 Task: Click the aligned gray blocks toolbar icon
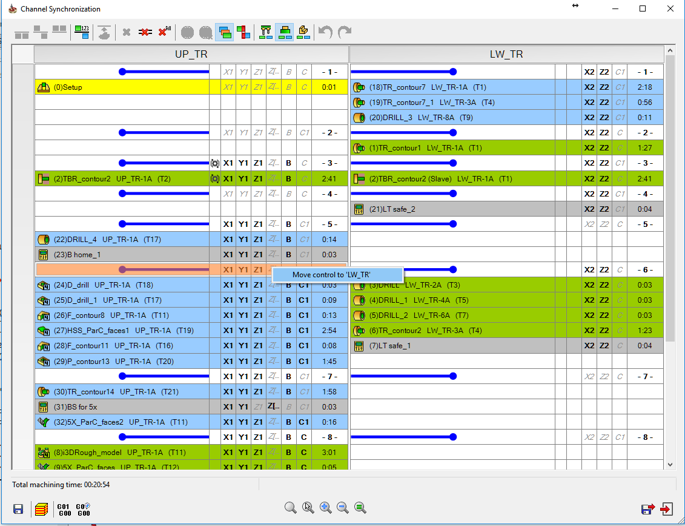point(21,33)
